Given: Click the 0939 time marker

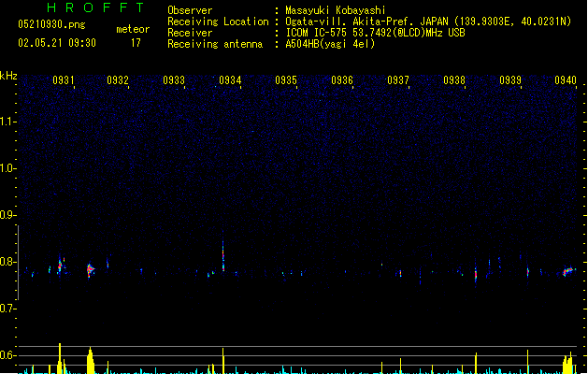Looking at the screenshot, I should point(510,80).
